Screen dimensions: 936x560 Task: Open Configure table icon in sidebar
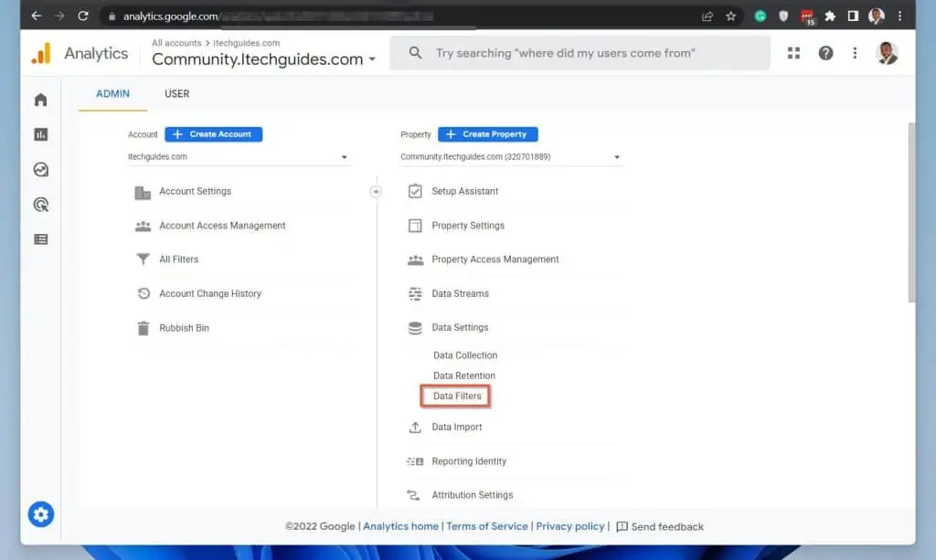coord(40,239)
